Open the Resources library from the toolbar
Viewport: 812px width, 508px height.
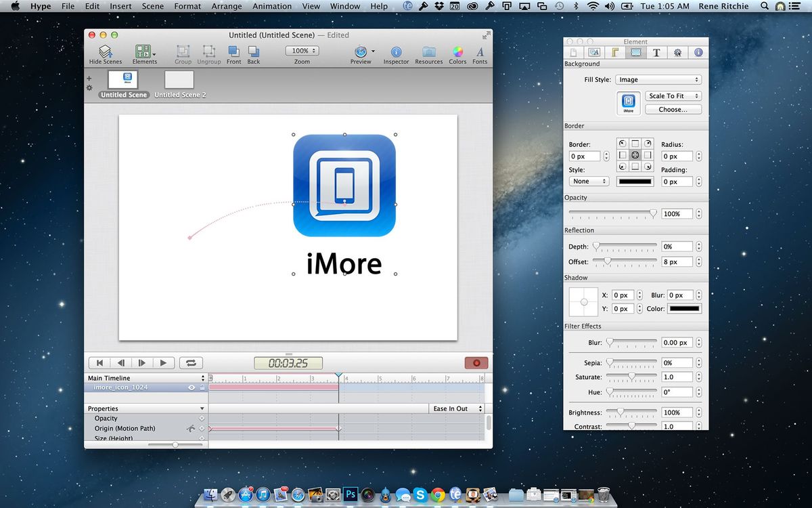[428, 54]
